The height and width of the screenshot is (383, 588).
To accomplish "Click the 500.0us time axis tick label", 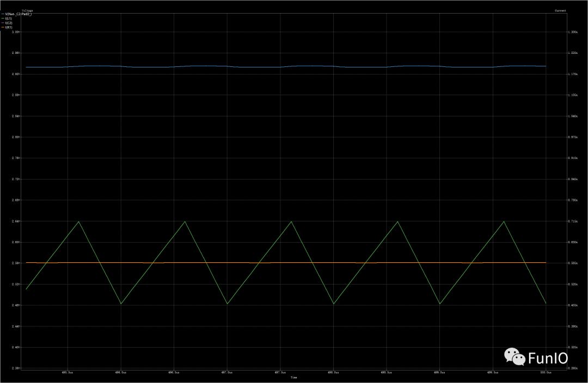I will pos(546,373).
